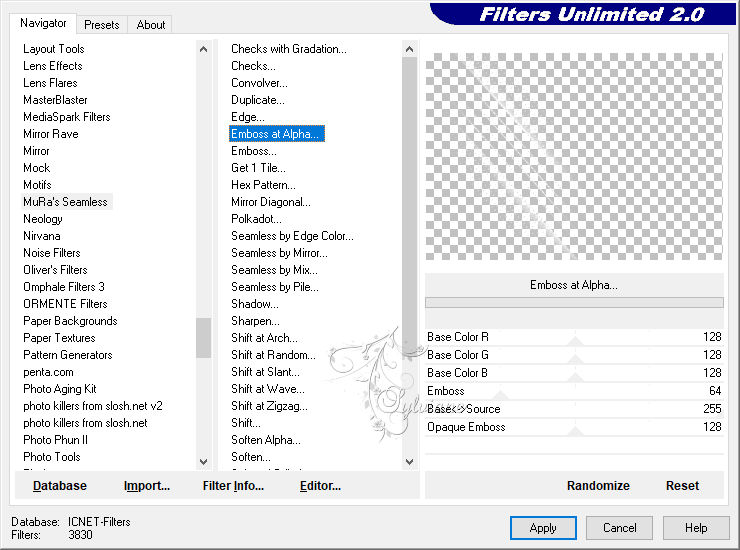Choose Emboss at Alpha... filter
740x550 pixels.
point(277,134)
